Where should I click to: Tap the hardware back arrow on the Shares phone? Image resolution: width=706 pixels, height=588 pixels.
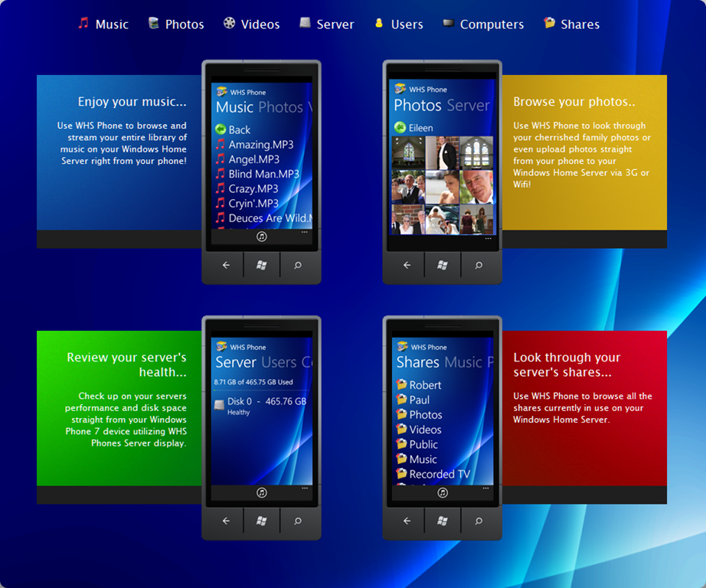pos(407,521)
